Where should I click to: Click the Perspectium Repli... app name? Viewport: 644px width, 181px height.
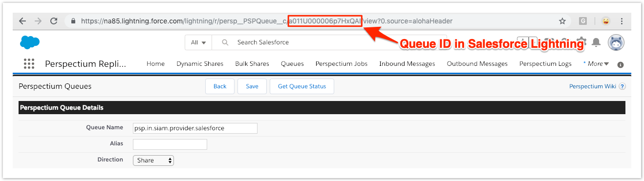86,64
